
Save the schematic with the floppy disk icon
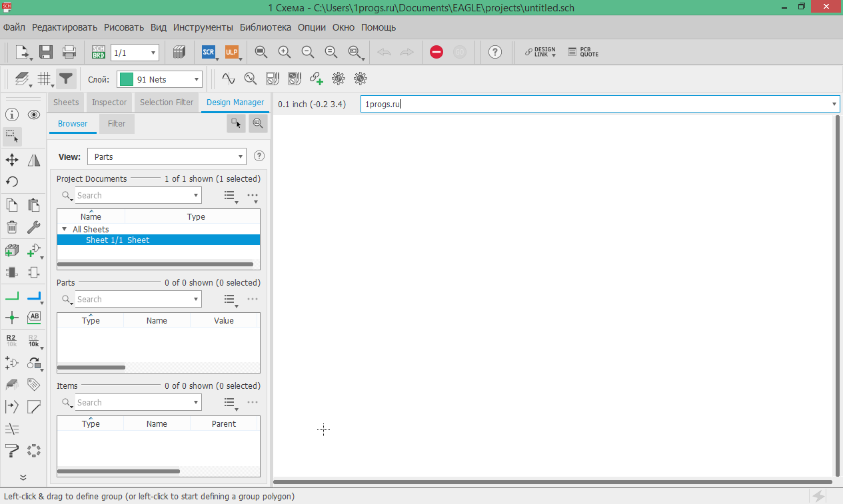tap(46, 52)
